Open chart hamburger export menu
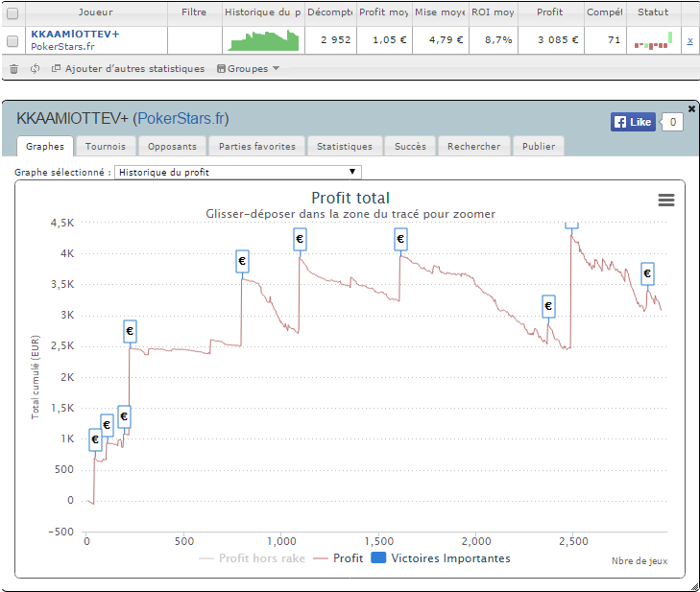The height and width of the screenshot is (592, 700). 666,200
